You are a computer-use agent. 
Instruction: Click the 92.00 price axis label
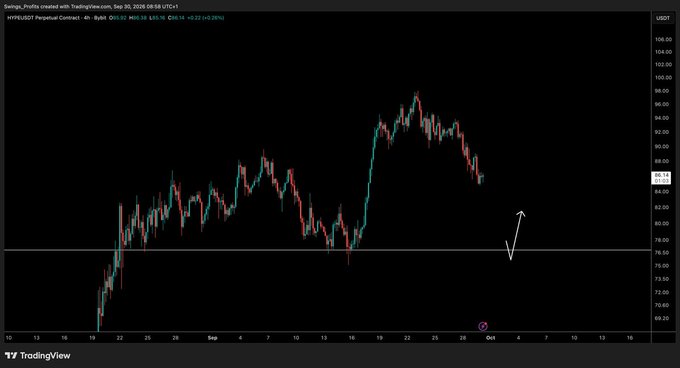[x=662, y=132]
